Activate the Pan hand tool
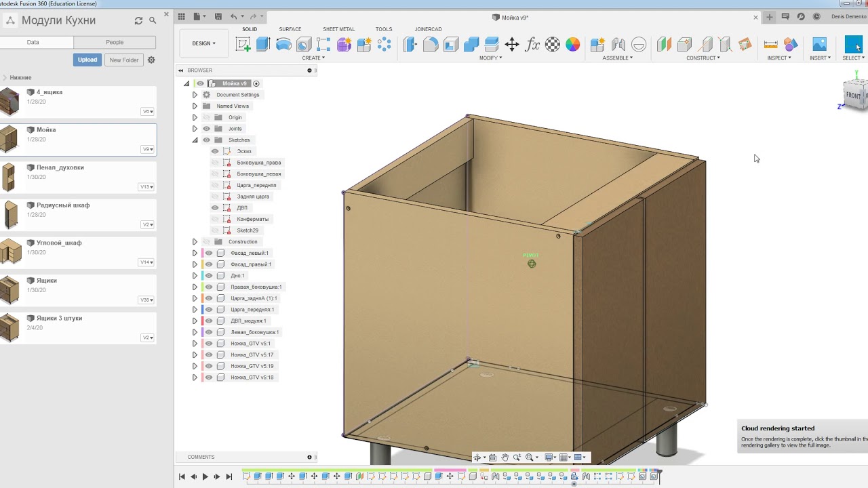Image resolution: width=868 pixels, height=488 pixels. 505,457
